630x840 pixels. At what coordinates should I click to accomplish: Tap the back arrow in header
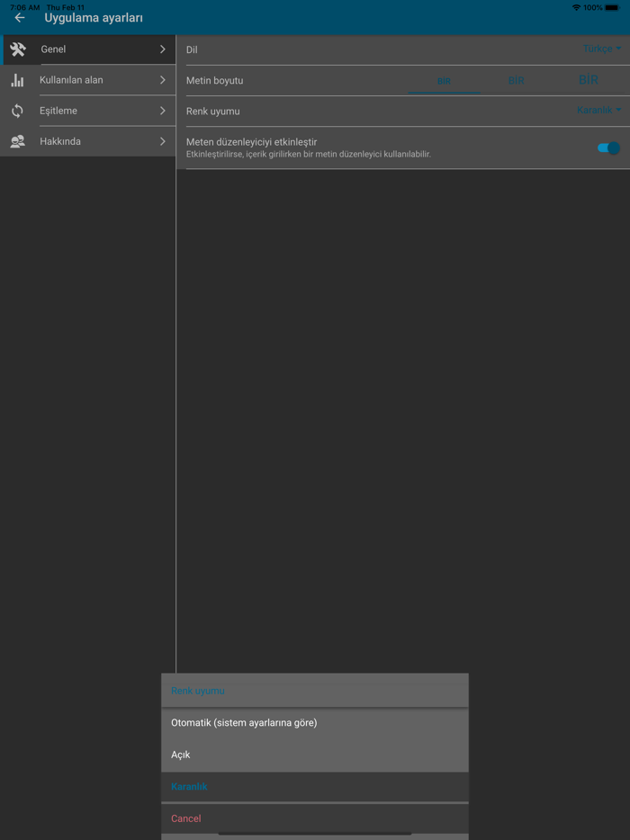pos(20,18)
